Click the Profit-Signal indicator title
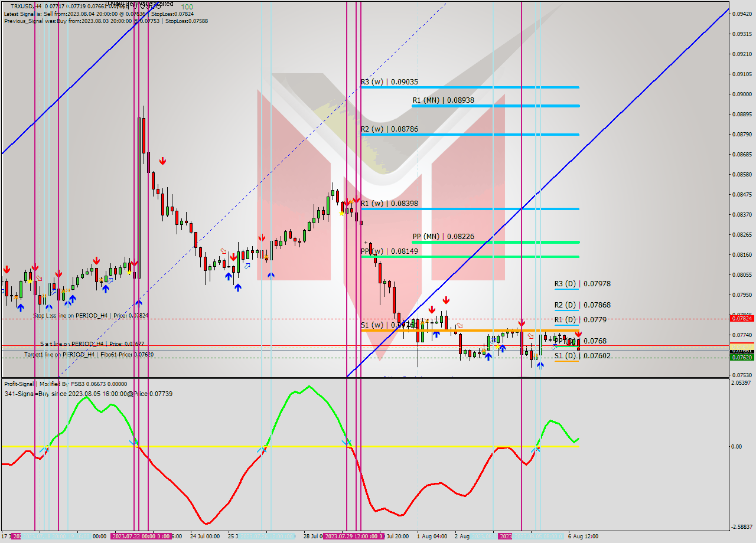This screenshot has height=543, width=756. [66, 384]
